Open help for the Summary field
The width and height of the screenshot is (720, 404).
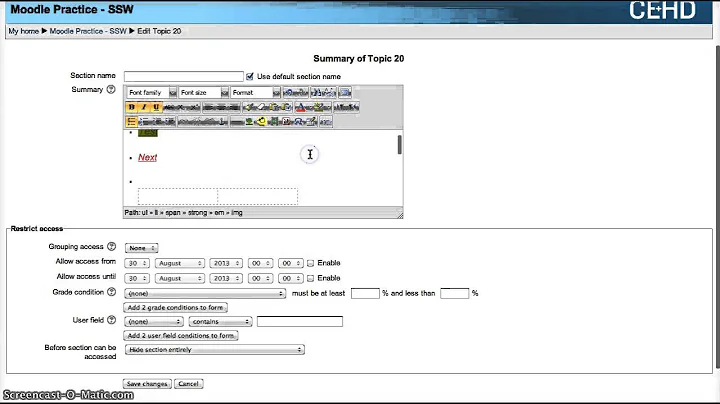(x=111, y=90)
